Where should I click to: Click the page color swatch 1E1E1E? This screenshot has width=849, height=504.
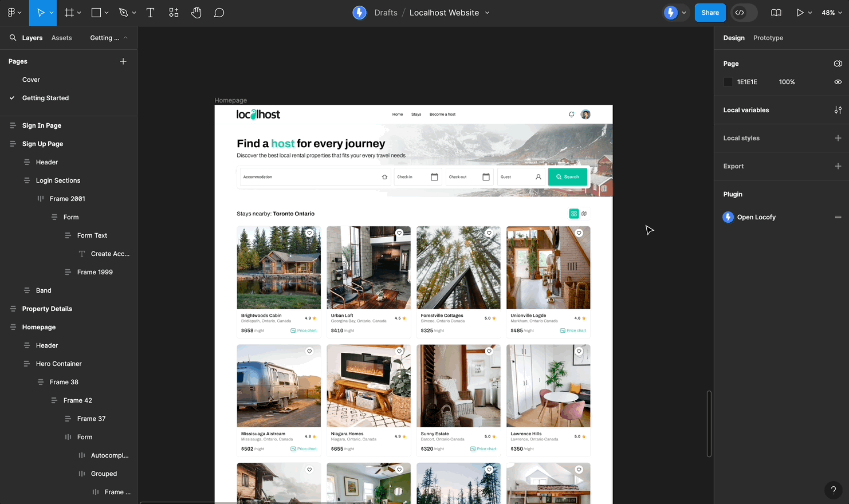728,82
